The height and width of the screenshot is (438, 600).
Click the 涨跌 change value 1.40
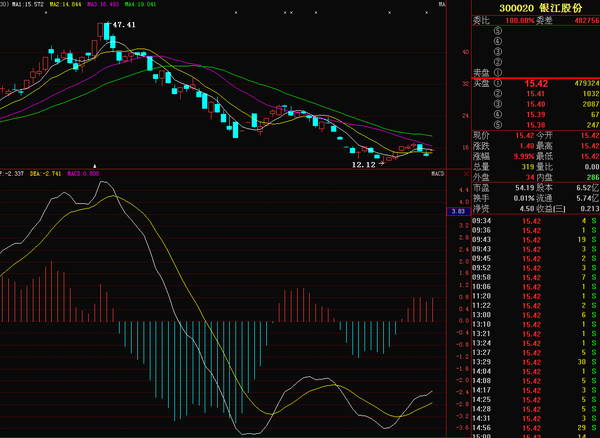point(527,146)
